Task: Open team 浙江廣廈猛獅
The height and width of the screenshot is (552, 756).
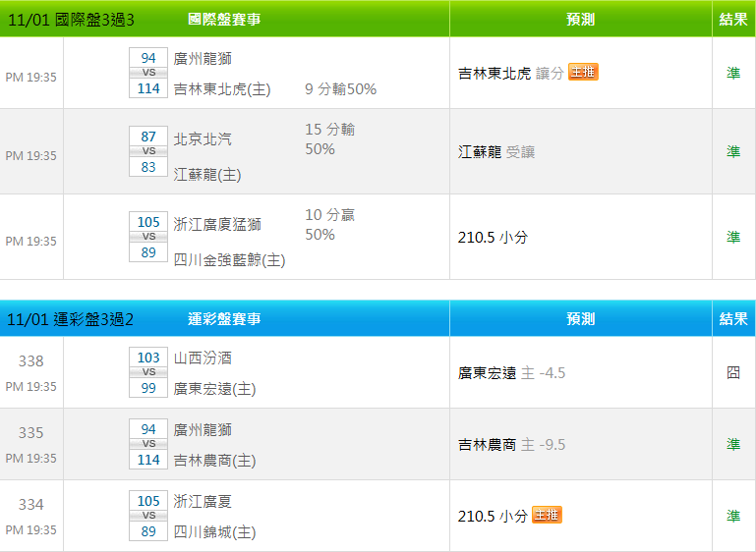Action: point(217,224)
